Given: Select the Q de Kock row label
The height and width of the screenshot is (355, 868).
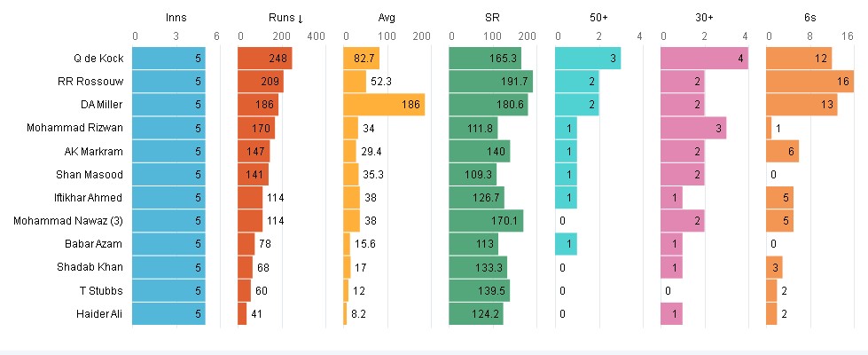Looking at the screenshot, I should (98, 58).
